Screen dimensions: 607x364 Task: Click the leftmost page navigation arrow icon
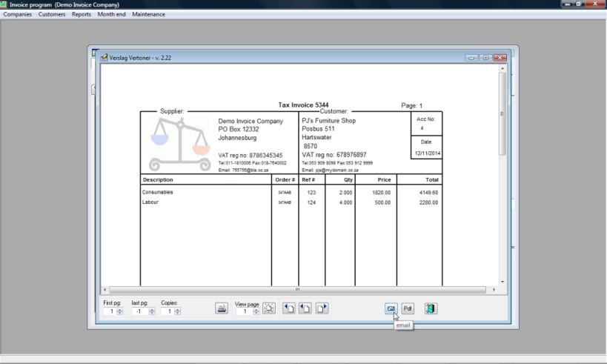tap(289, 309)
